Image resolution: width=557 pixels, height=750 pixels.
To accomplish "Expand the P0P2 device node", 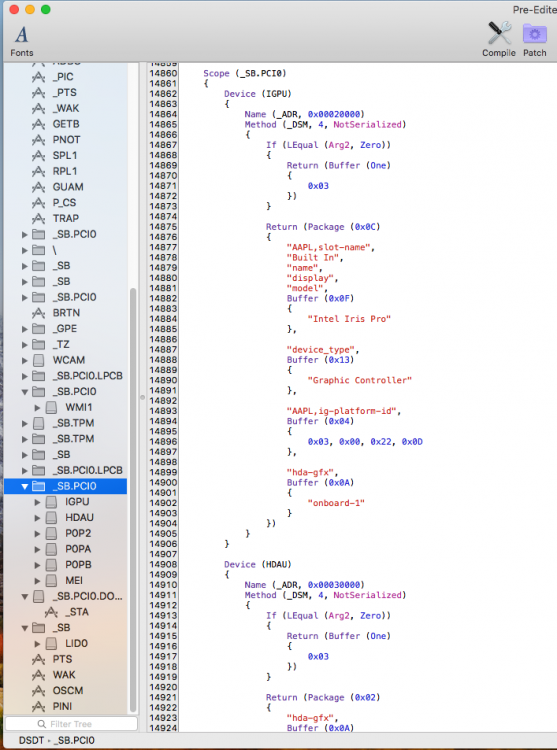I will [x=37, y=534].
